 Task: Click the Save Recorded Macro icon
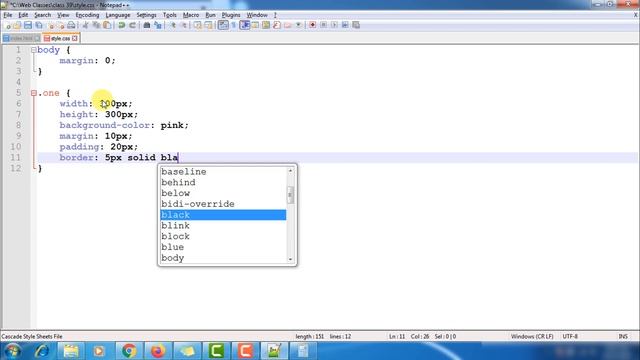tap(356, 25)
